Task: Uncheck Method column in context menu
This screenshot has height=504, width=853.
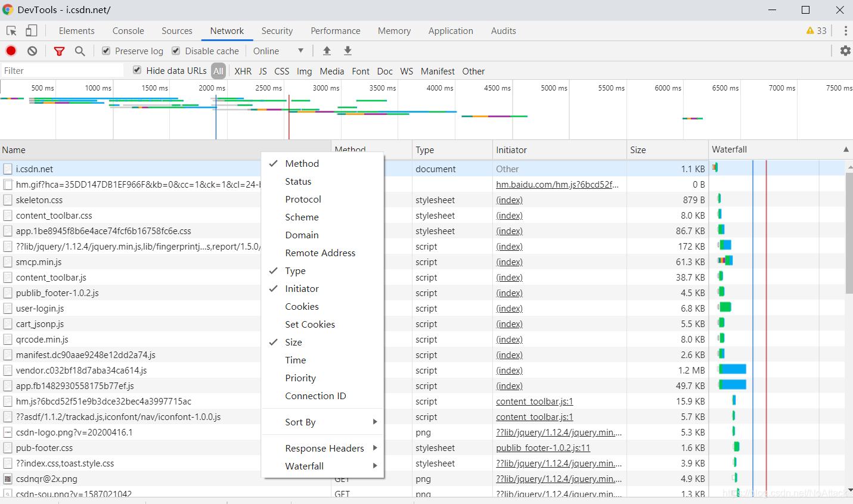Action: coord(322,164)
